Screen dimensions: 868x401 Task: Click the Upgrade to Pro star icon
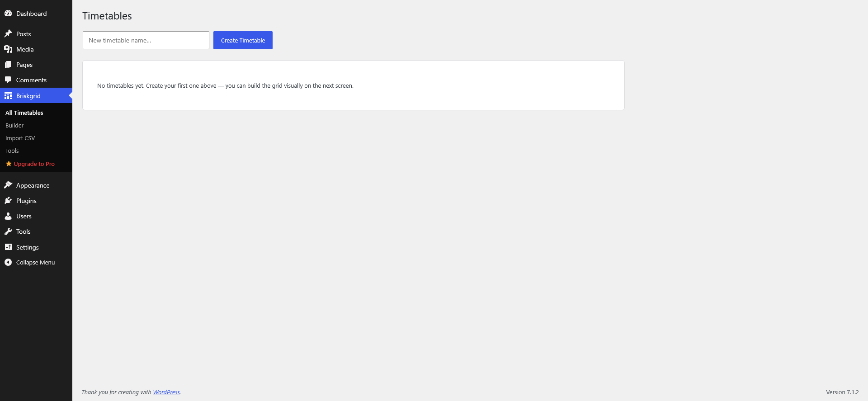pyautogui.click(x=9, y=164)
